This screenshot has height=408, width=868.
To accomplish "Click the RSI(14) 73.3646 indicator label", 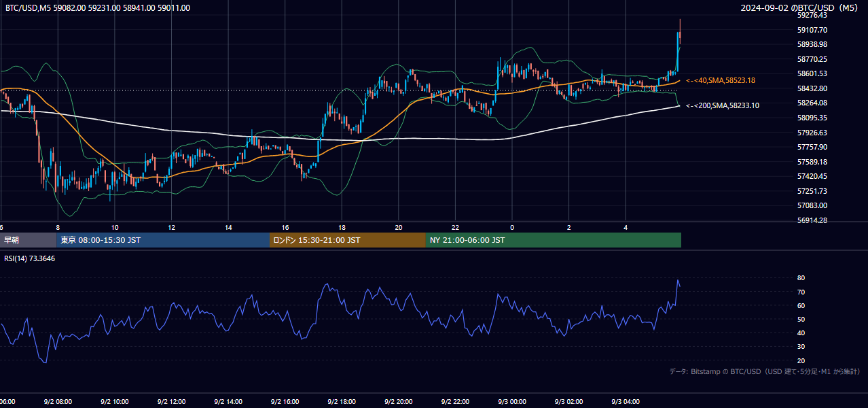I will click(x=30, y=258).
